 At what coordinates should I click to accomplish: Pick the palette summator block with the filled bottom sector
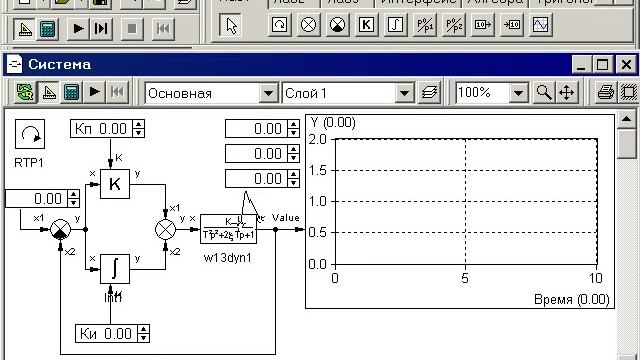[x=337, y=25]
